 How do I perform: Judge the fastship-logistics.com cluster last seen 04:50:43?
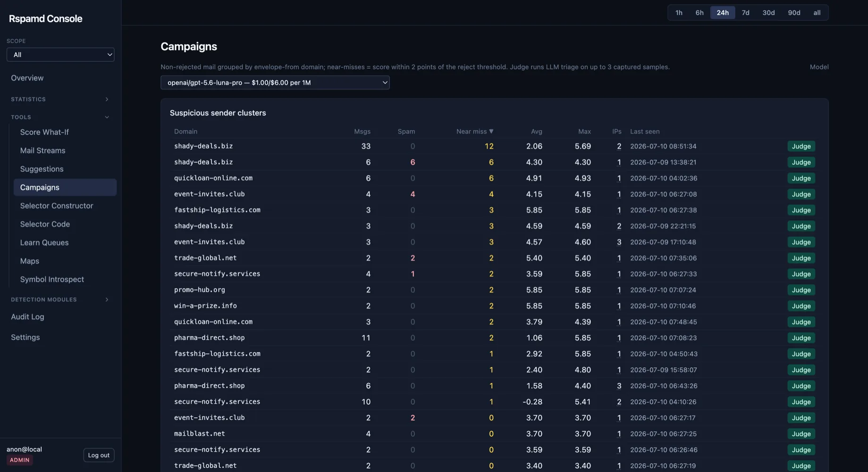coord(801,354)
